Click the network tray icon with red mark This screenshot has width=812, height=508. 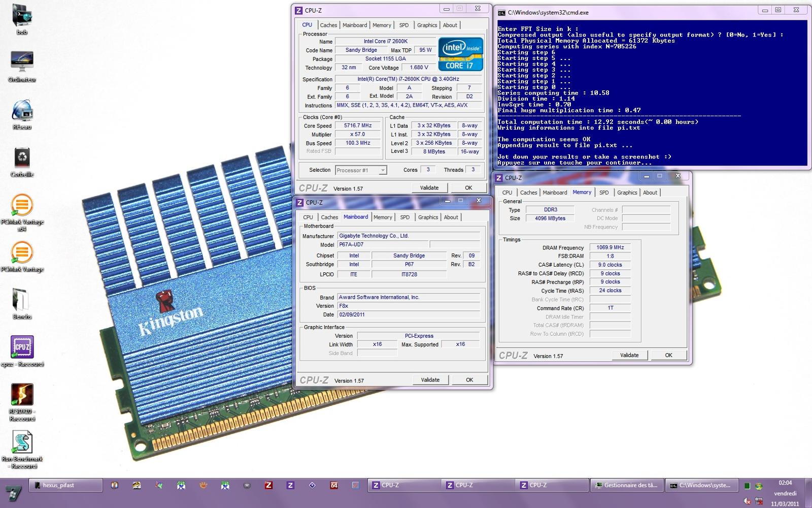click(x=759, y=501)
